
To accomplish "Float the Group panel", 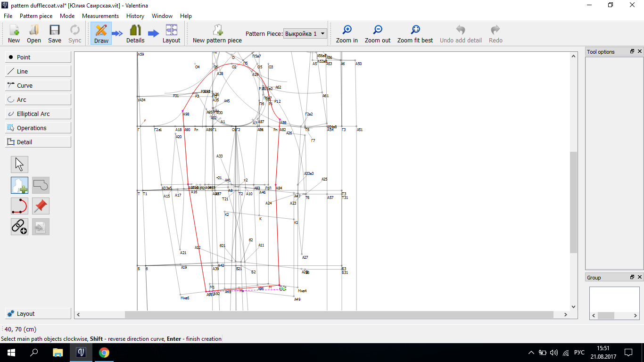I will (x=632, y=277).
